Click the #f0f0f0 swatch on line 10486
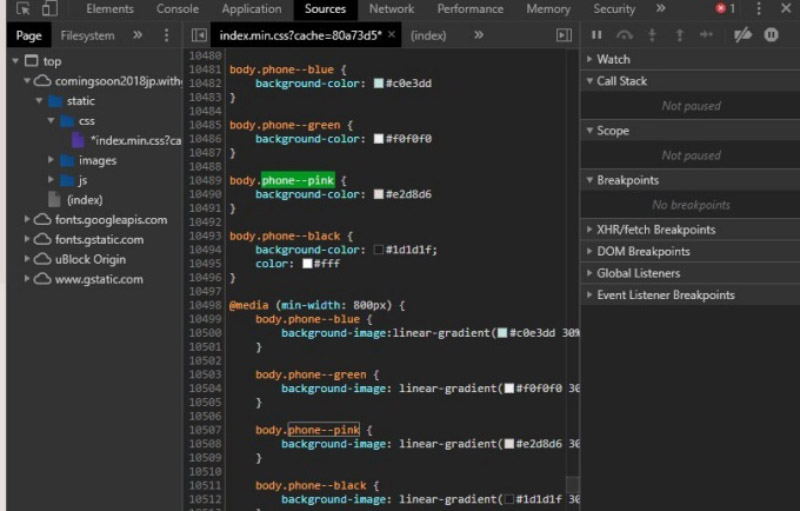800x511 pixels. point(379,139)
